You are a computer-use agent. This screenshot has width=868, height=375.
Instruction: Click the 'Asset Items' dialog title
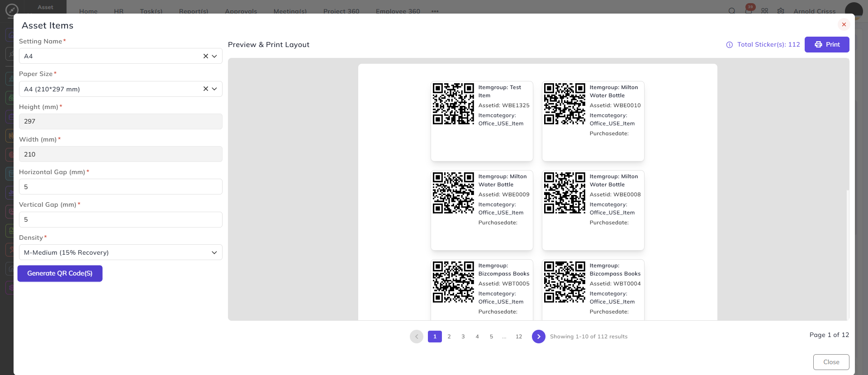coord(47,25)
